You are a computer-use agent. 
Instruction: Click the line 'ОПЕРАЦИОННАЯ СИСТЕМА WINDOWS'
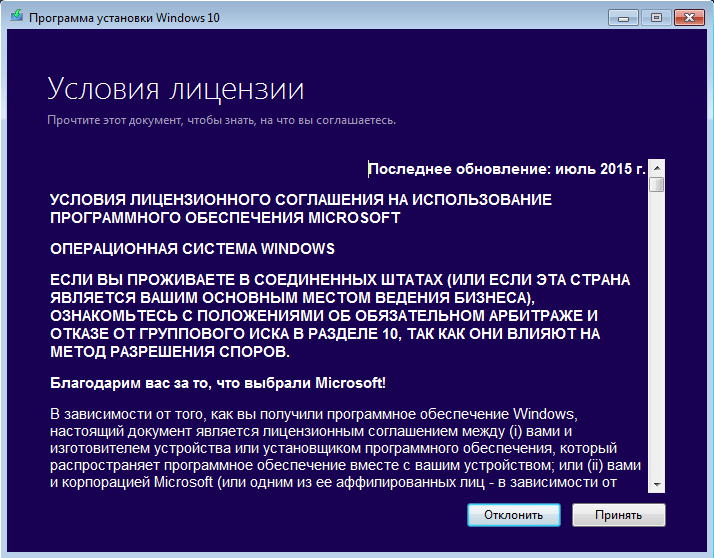(x=192, y=249)
